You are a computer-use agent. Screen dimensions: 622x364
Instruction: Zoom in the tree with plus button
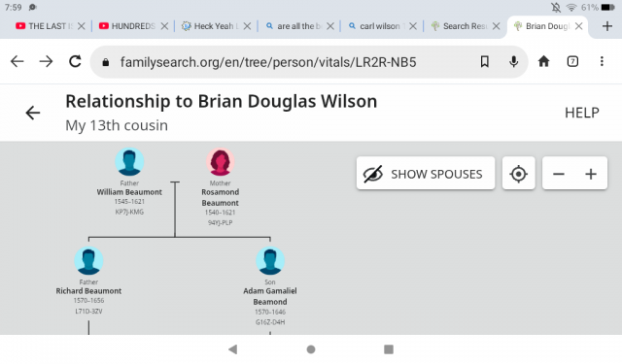click(591, 174)
